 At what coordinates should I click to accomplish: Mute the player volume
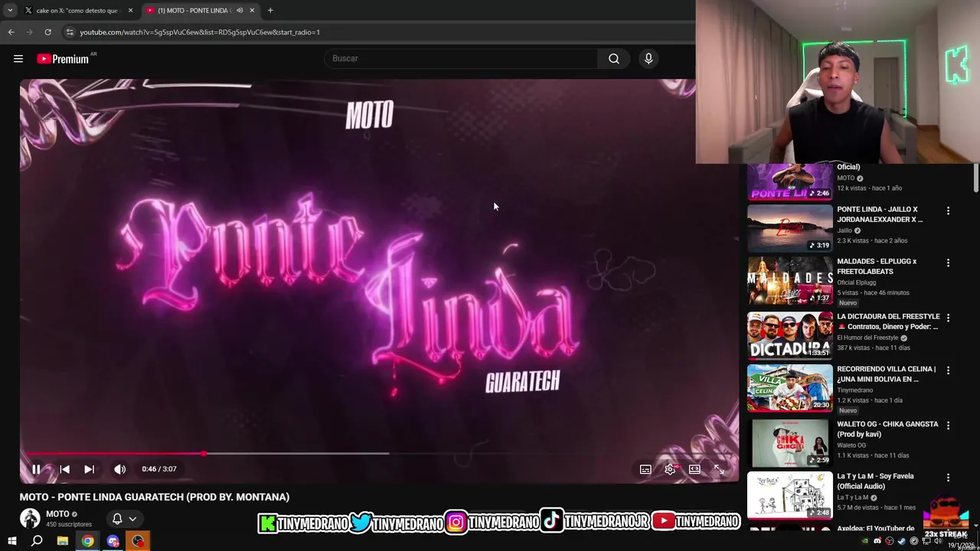[119, 469]
